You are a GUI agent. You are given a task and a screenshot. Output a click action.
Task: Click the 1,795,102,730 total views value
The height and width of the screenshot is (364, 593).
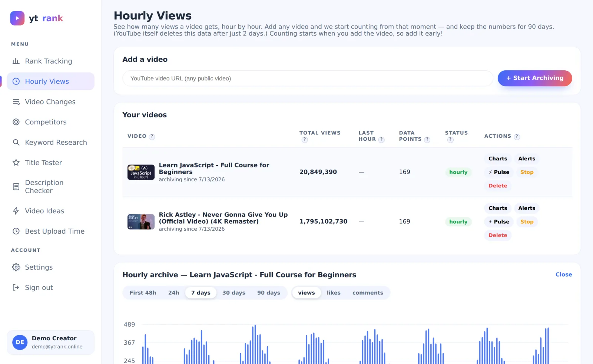(x=324, y=221)
